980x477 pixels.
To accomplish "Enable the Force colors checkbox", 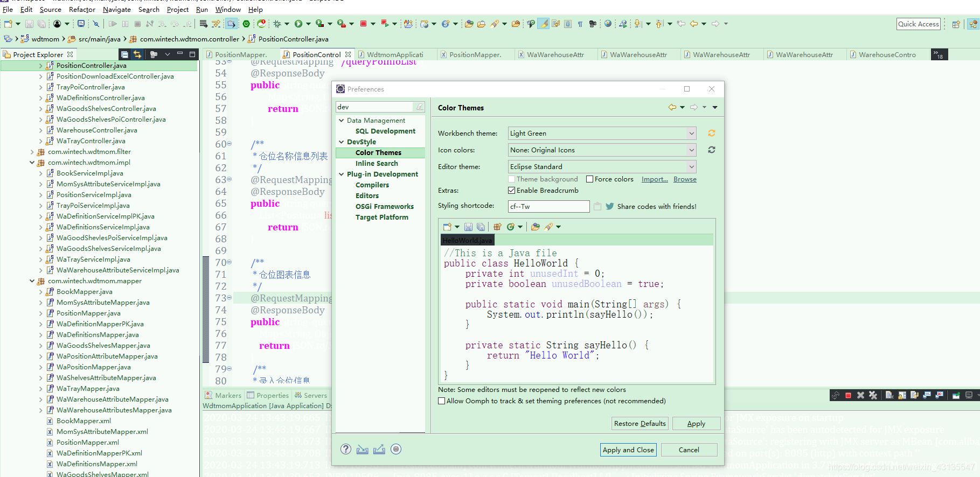I will pos(589,179).
